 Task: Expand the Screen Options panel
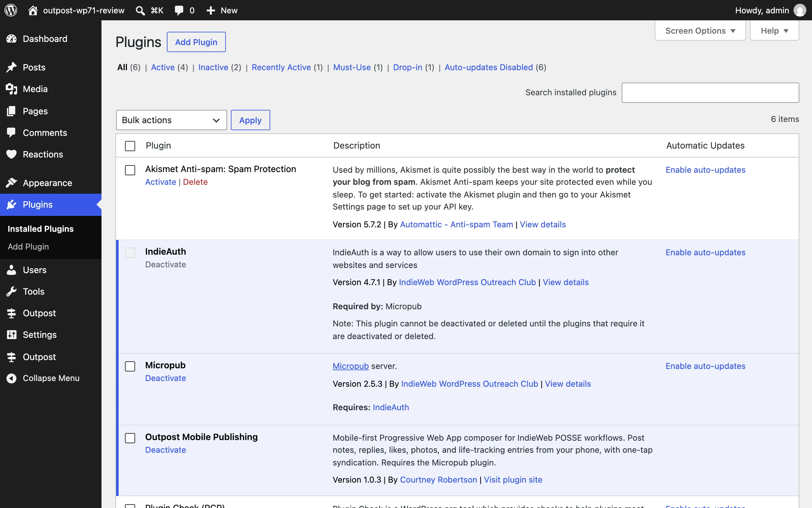700,30
